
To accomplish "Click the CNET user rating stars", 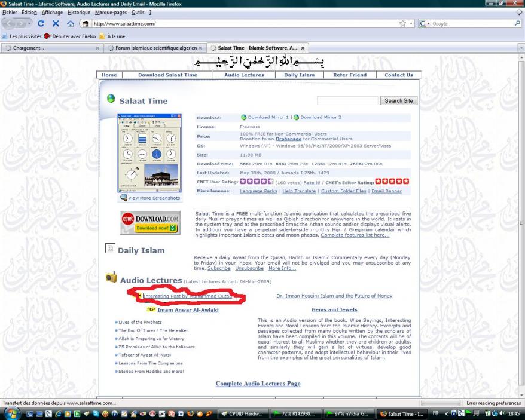I will (257, 182).
